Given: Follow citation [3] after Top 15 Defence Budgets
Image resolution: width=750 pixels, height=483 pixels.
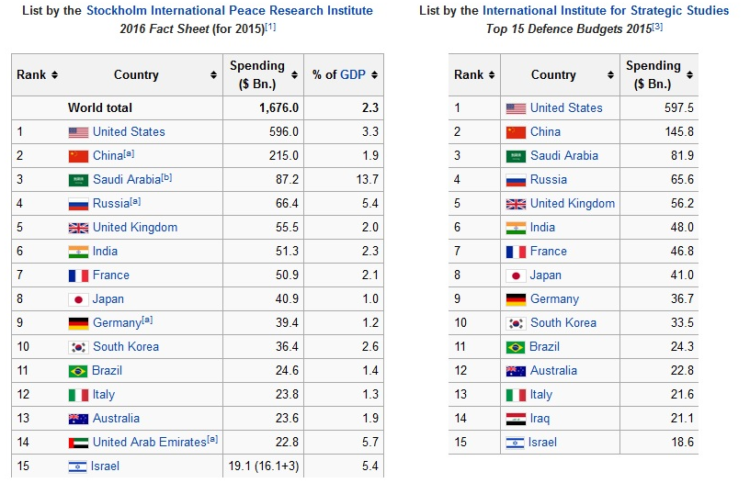Looking at the screenshot, I should pyautogui.click(x=657, y=27).
